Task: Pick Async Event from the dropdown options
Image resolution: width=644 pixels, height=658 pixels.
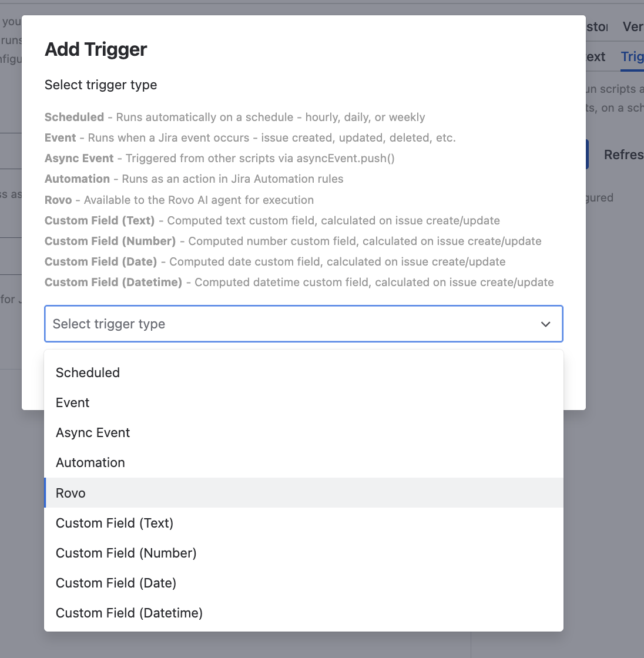Action: 93,432
